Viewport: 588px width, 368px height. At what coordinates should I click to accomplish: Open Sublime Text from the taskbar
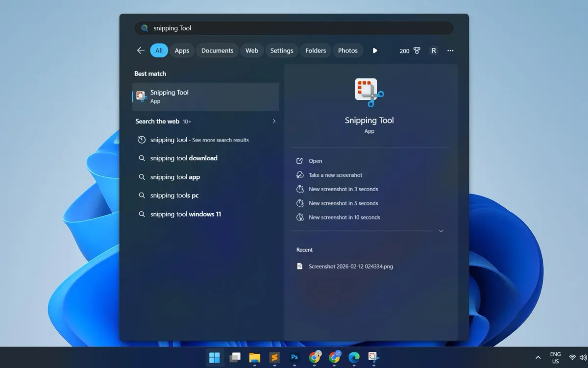click(x=274, y=358)
